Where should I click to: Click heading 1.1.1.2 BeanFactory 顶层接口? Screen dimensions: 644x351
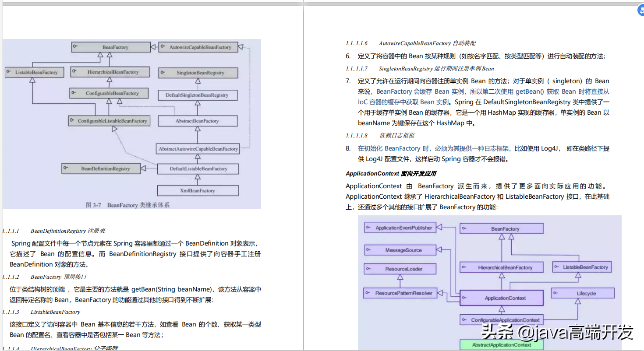coord(43,277)
